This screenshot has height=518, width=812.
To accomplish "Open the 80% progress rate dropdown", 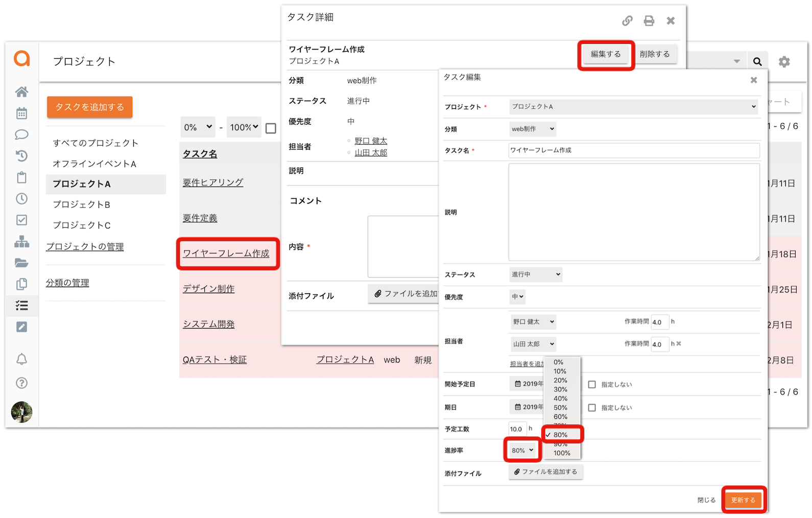I will (522, 451).
